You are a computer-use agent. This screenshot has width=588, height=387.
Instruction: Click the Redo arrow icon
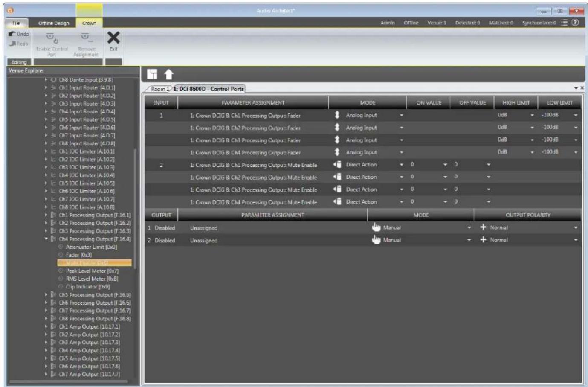pos(12,44)
